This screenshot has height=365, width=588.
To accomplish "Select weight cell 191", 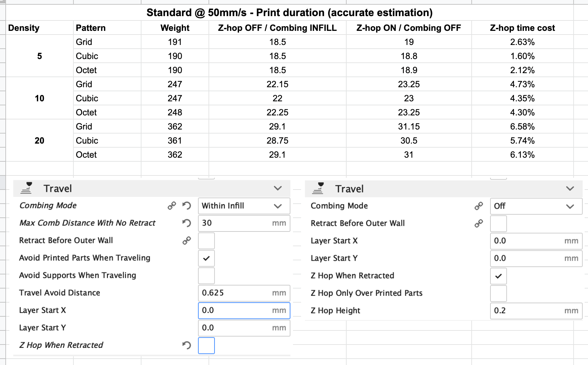I will click(175, 42).
